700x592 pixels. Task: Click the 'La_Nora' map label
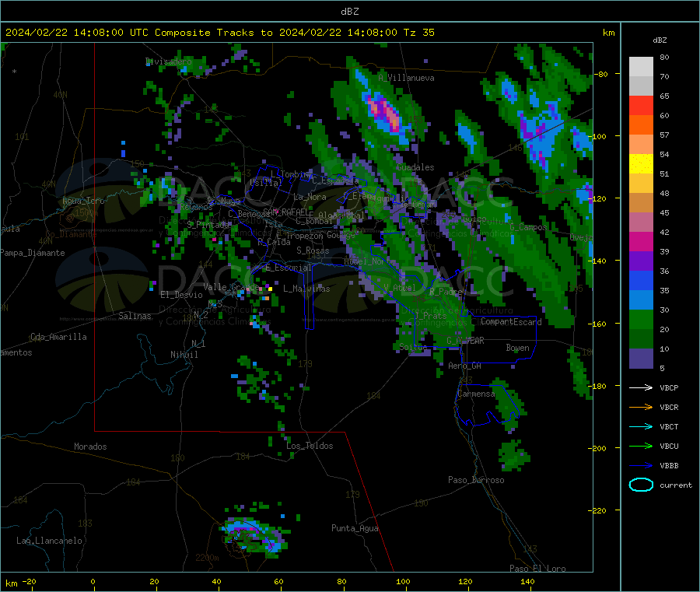coord(310,197)
